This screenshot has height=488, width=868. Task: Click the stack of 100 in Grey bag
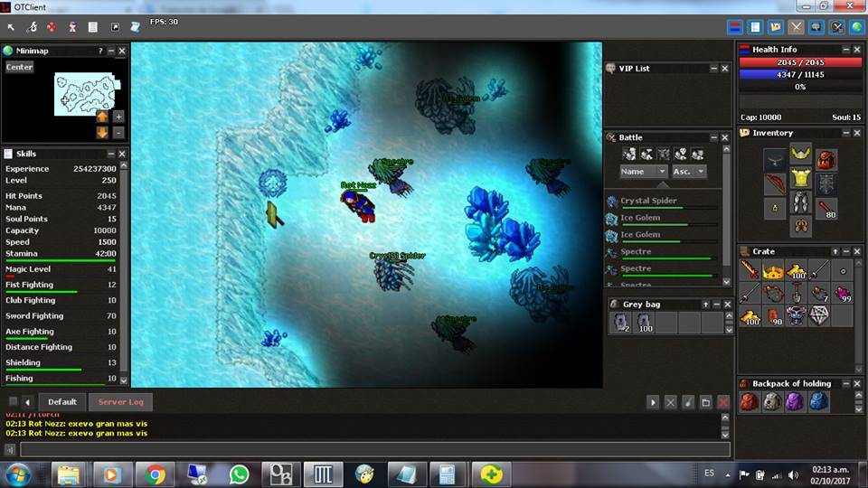(643, 323)
